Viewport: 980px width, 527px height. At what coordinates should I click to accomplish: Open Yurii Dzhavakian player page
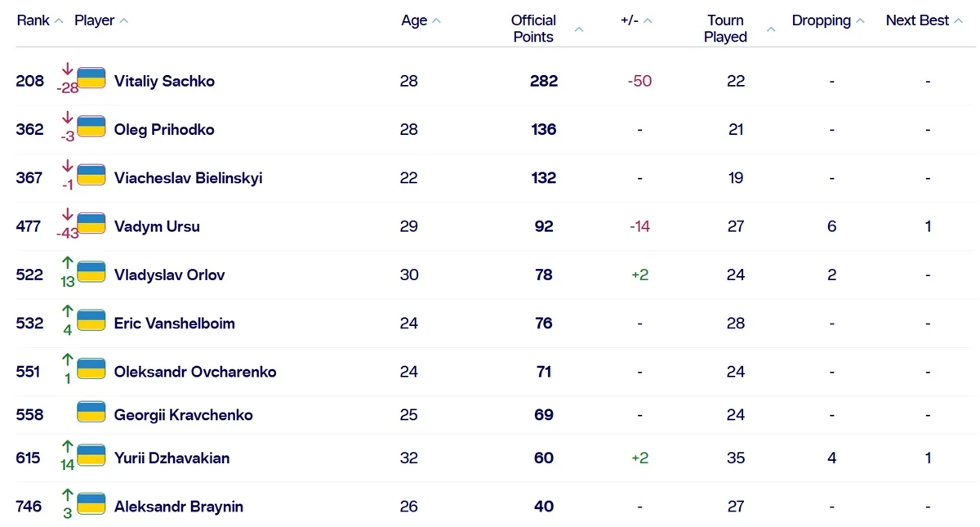171,458
